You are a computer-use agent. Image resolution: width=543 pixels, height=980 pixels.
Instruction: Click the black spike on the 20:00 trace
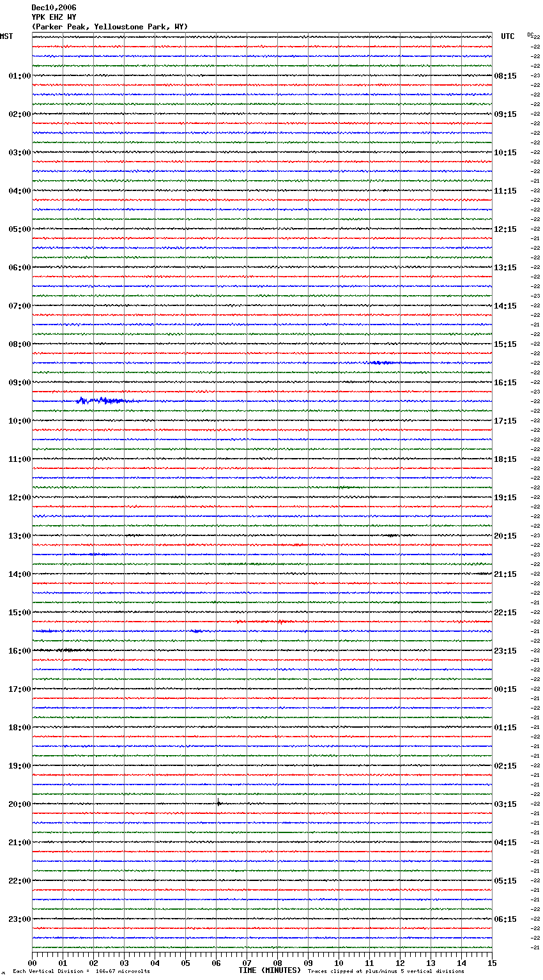pos(218,803)
